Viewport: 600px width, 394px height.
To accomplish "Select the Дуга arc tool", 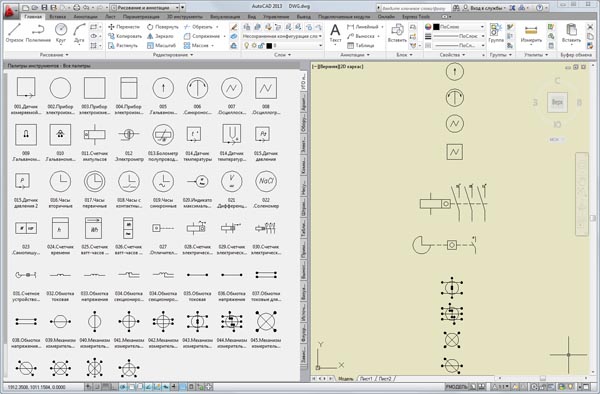I will pos(79,33).
